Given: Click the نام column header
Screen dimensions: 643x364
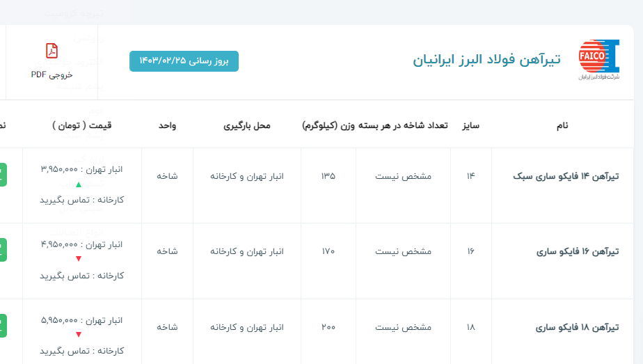Looking at the screenshot, I should [562, 125].
